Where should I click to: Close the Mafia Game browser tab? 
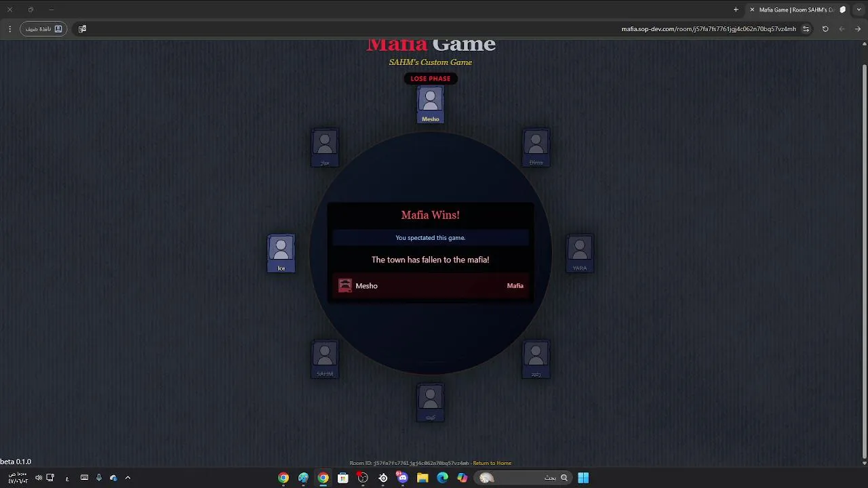752,9
